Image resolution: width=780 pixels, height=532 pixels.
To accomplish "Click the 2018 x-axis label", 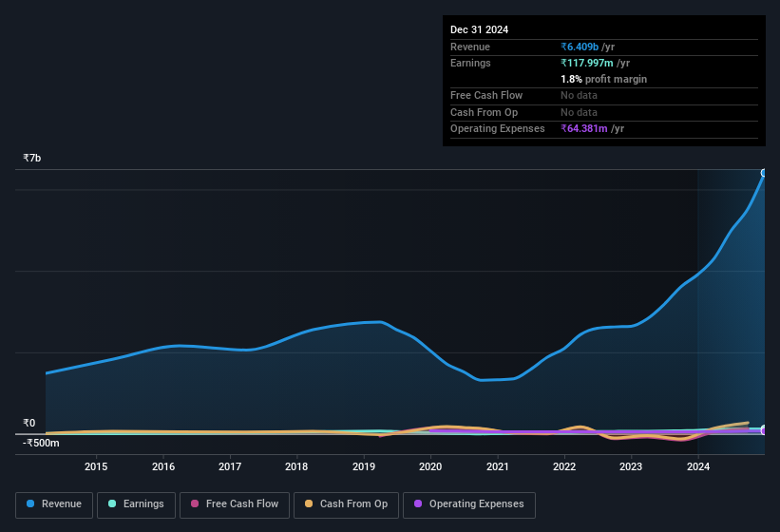I will [x=296, y=466].
